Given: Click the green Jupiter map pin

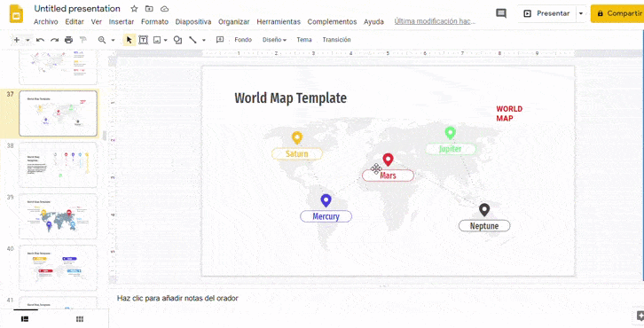Looking at the screenshot, I should 450,133.
